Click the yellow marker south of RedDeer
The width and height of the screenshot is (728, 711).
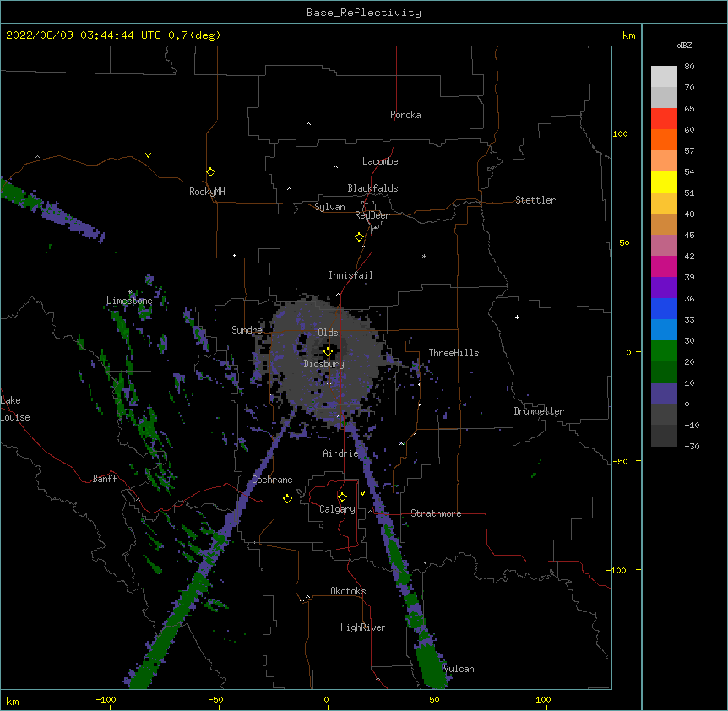coord(359,237)
